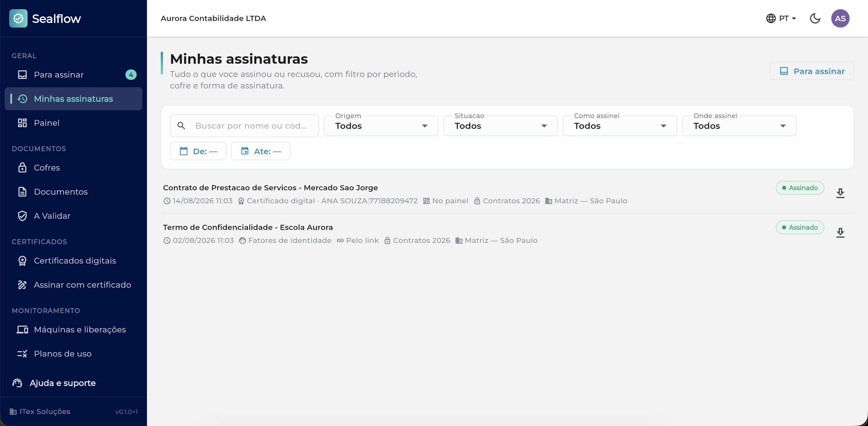Set the Ate end date filter
Image resolution: width=868 pixels, height=426 pixels.
point(260,151)
